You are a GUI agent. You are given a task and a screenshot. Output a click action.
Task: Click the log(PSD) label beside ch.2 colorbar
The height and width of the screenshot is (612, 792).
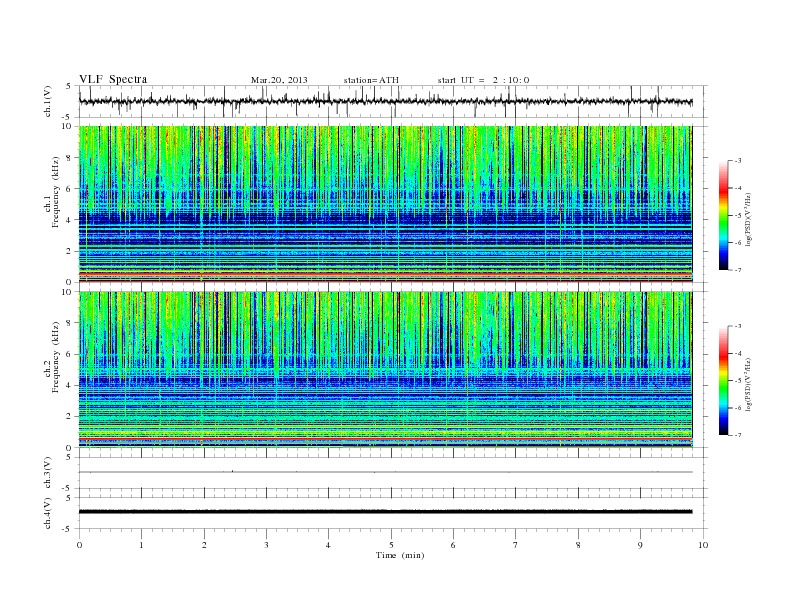[750, 384]
